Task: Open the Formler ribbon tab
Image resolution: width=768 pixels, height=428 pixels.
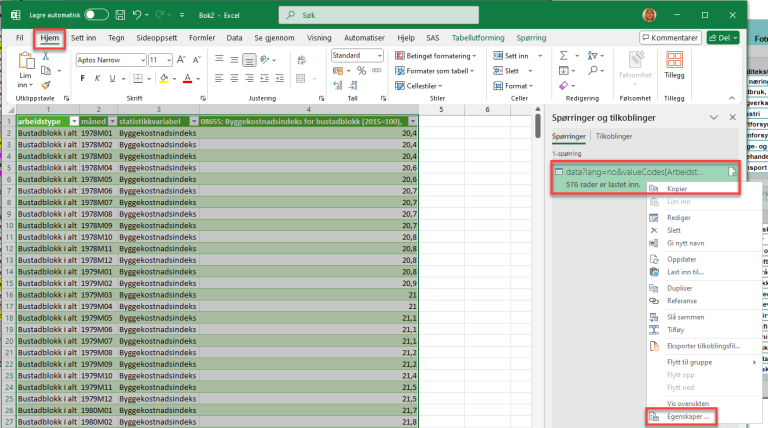Action: [202, 37]
